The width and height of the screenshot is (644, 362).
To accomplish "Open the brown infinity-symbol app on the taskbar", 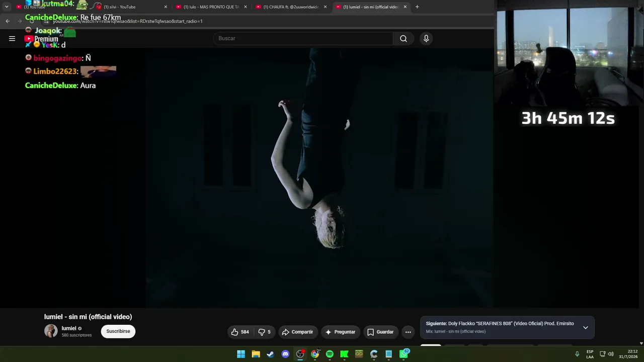I will point(359,354).
